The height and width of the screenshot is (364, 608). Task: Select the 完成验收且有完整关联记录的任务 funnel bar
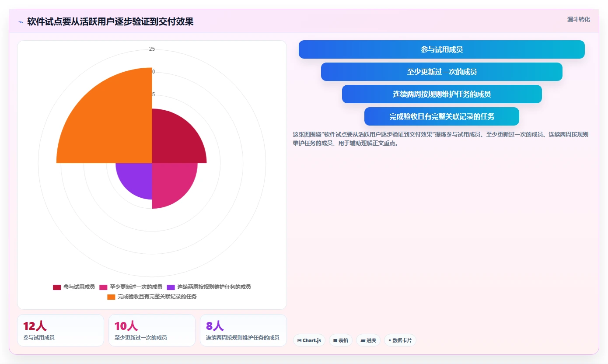click(442, 116)
